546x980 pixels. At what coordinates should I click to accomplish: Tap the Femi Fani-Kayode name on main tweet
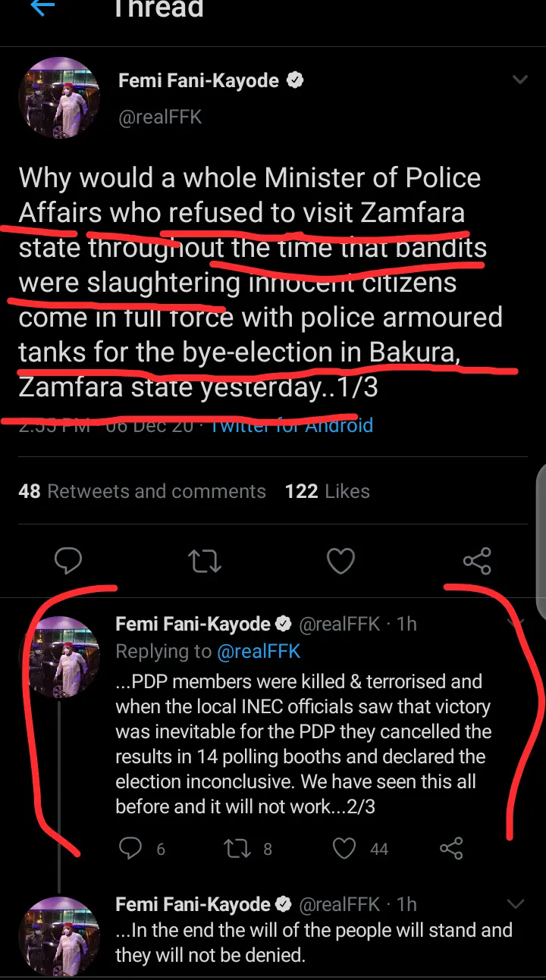(x=199, y=80)
